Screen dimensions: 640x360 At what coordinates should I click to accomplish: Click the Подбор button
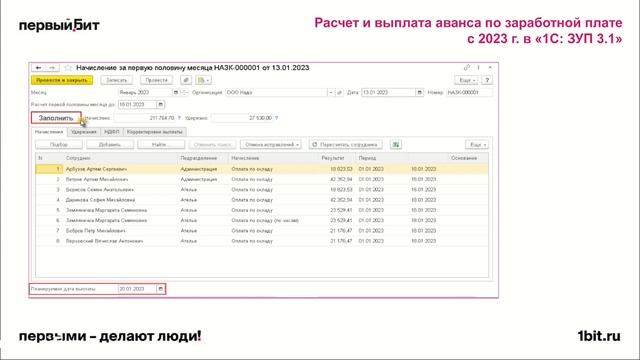click(x=59, y=144)
